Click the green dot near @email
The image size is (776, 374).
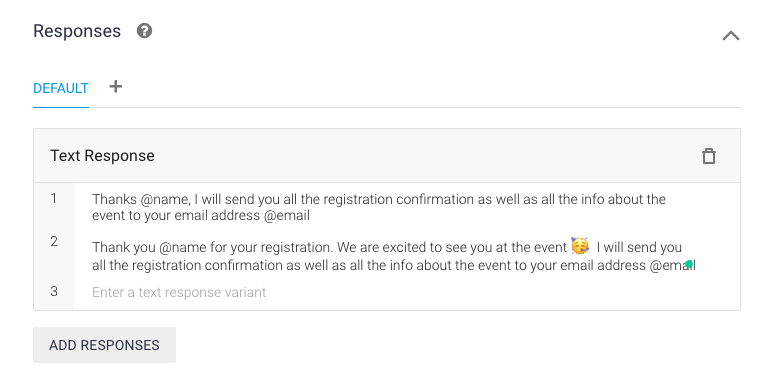click(x=688, y=264)
